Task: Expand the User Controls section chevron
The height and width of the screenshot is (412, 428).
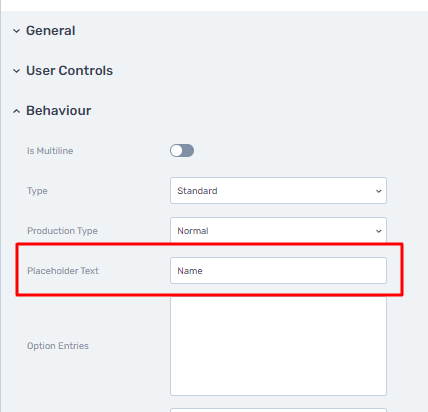Action: (x=16, y=71)
